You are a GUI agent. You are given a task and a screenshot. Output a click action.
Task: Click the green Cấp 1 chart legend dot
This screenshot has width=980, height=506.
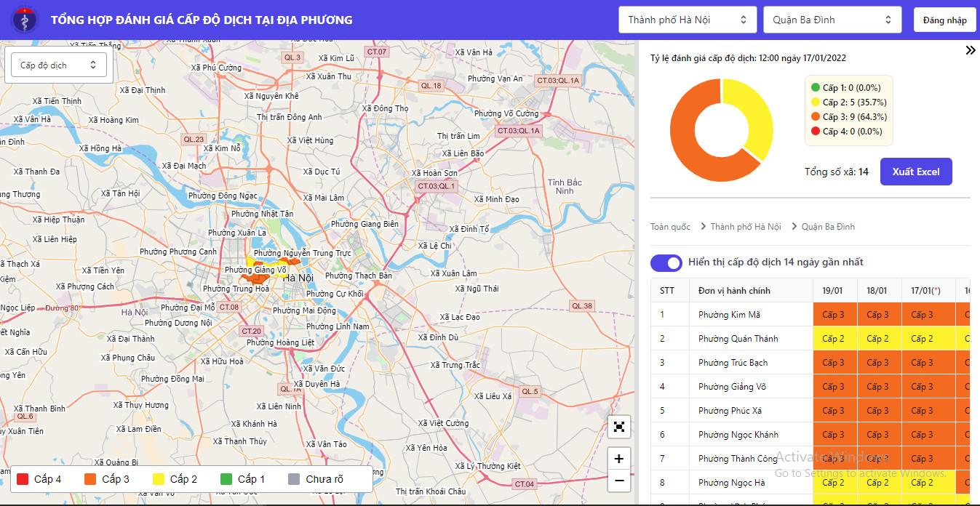pos(816,88)
